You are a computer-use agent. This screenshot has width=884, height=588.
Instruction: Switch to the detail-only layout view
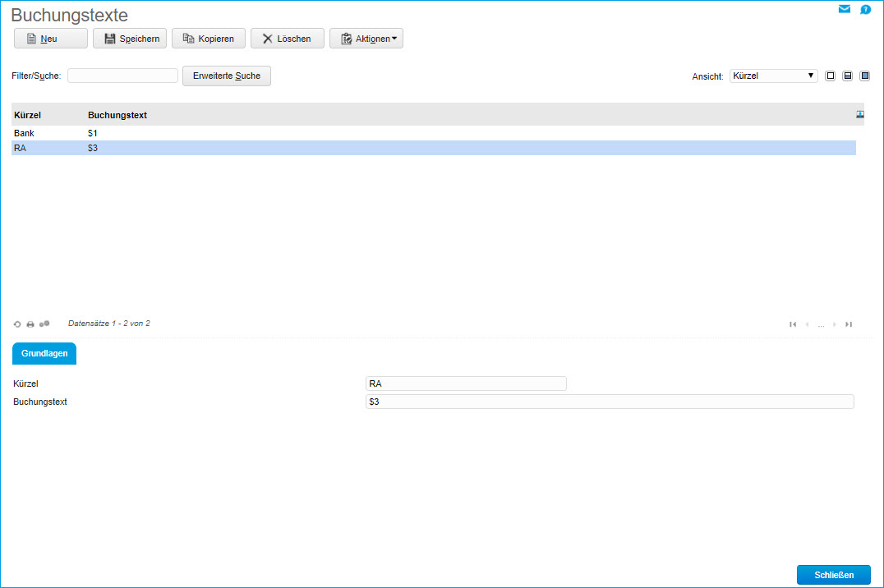864,76
